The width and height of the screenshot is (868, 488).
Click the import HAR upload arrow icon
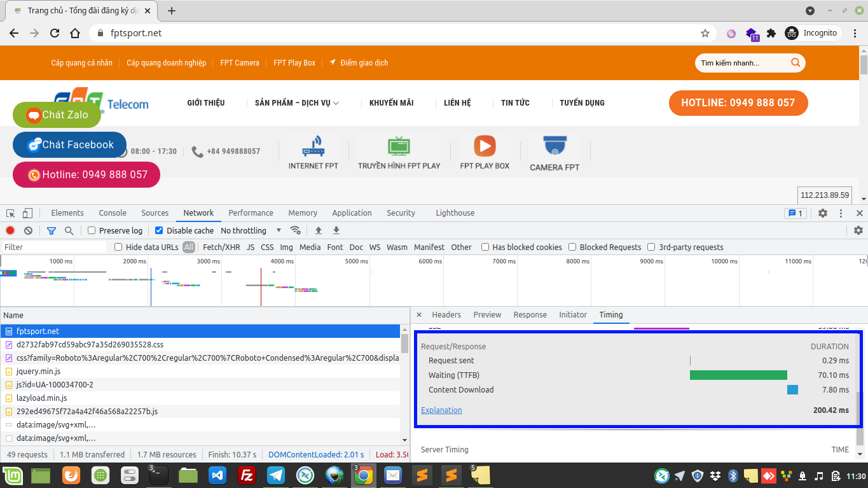click(x=319, y=230)
